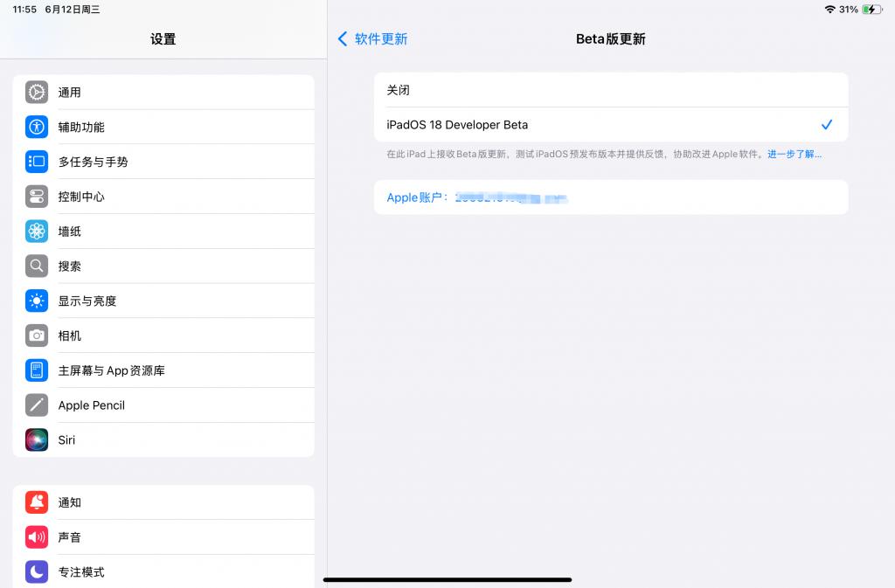
Task: Open 通知 settings row
Action: [x=163, y=502]
